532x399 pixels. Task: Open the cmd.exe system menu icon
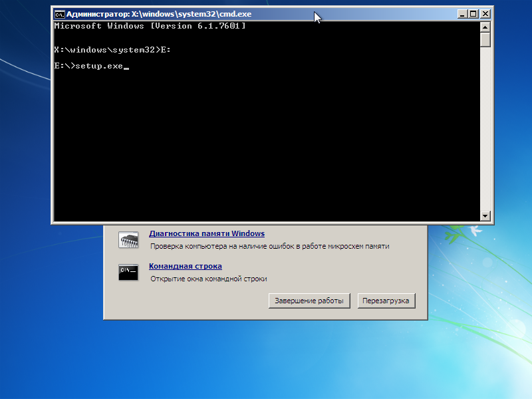coord(59,13)
